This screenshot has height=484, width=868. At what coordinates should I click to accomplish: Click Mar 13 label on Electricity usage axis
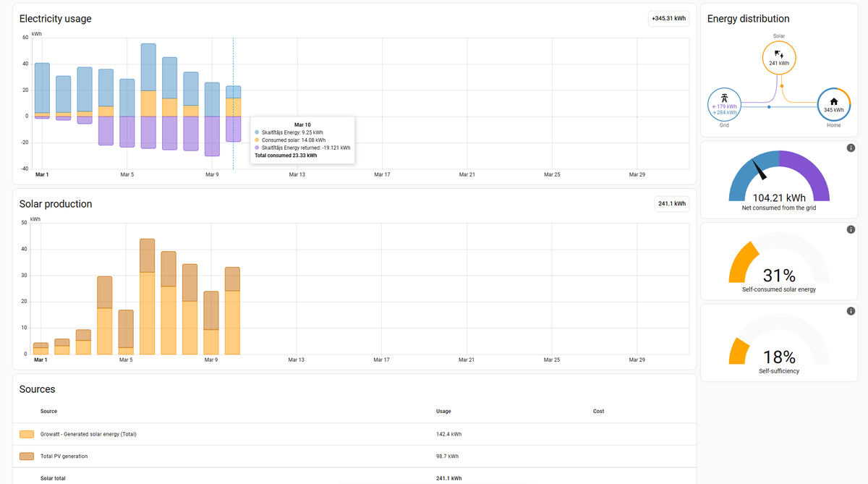point(297,174)
